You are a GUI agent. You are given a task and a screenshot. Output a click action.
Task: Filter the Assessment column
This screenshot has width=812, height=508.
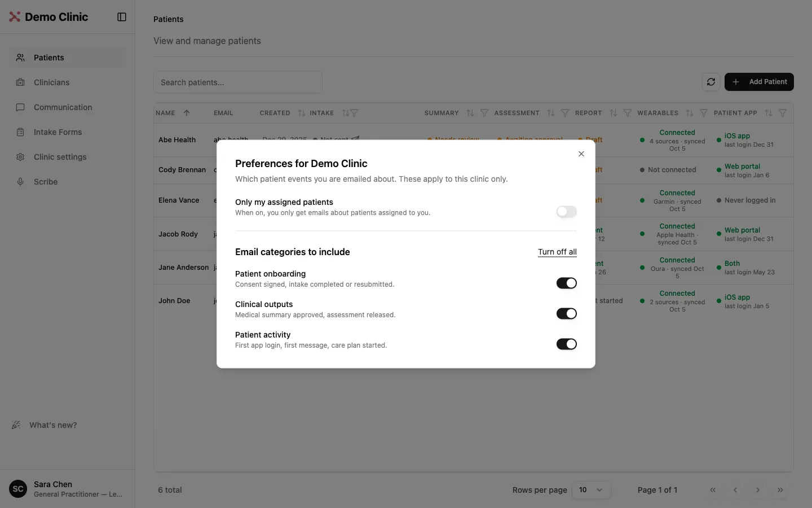pyautogui.click(x=565, y=113)
